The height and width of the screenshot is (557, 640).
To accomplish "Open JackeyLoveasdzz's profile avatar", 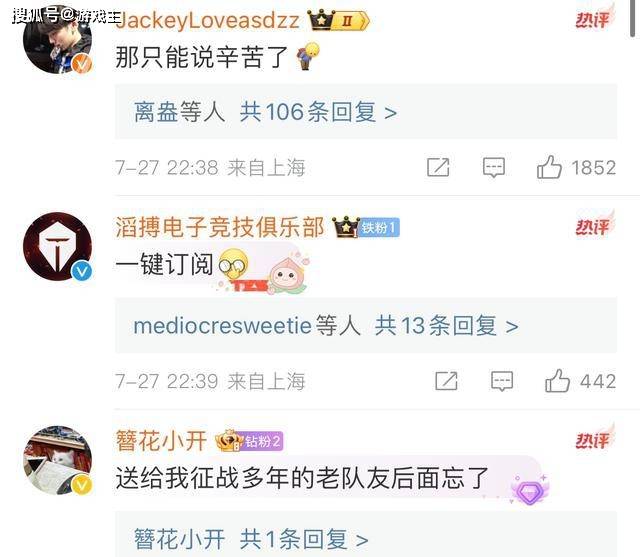I will click(x=58, y=39).
